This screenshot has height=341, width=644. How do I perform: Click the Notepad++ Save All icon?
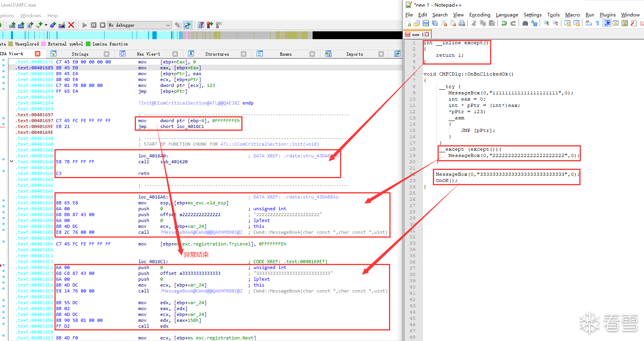point(435,23)
